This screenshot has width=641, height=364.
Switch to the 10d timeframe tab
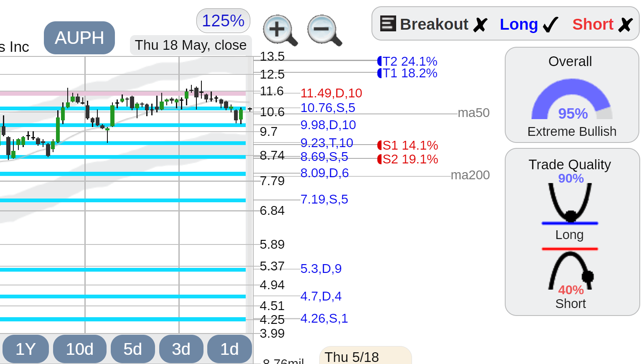click(80, 349)
